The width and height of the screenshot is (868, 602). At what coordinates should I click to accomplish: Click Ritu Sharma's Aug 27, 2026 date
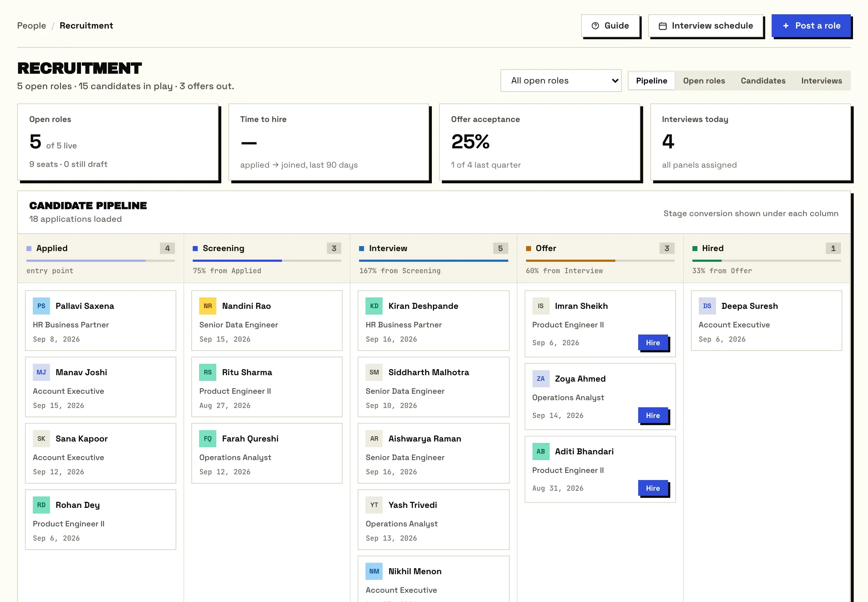point(225,405)
